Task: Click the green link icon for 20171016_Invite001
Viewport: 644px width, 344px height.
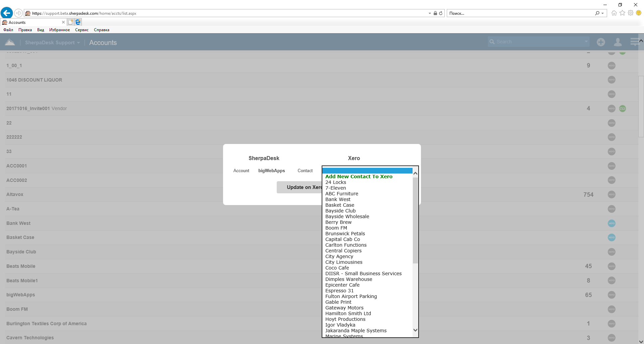Action: (622, 108)
